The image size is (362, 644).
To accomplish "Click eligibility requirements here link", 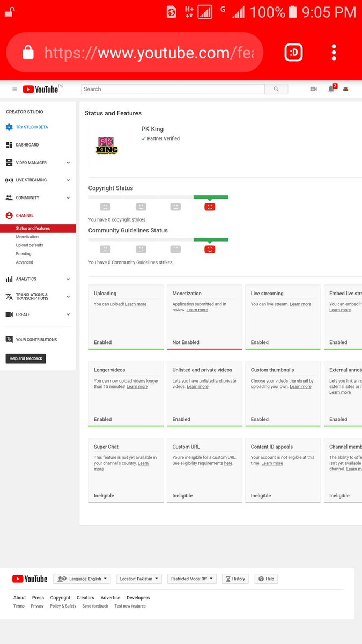I will click(x=228, y=463).
